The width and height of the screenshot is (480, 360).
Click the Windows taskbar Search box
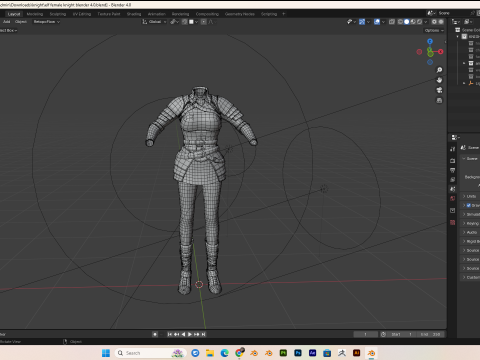click(x=150, y=353)
